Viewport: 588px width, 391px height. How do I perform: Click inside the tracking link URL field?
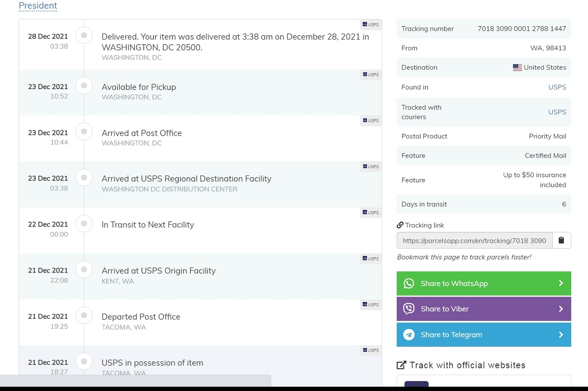coord(474,240)
